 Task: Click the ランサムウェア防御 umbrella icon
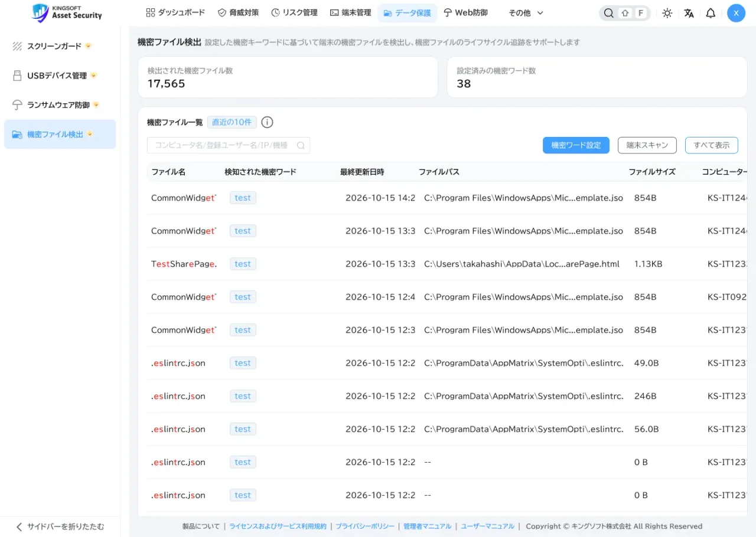point(17,105)
